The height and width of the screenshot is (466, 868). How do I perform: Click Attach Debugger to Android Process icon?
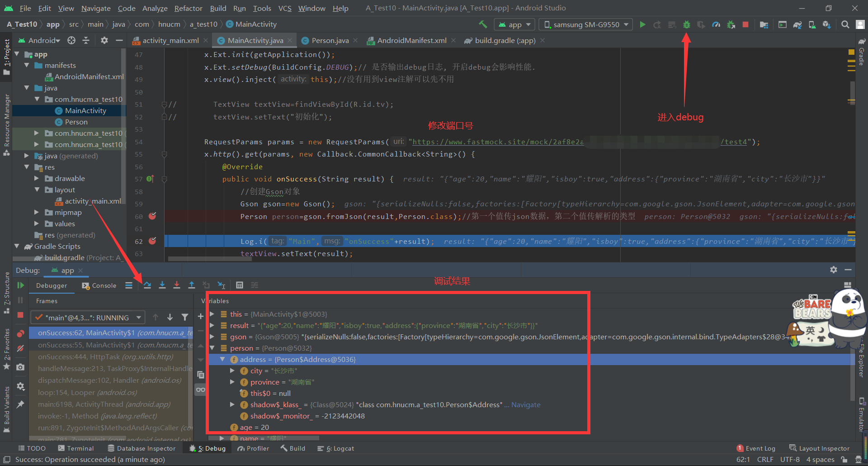tap(731, 24)
